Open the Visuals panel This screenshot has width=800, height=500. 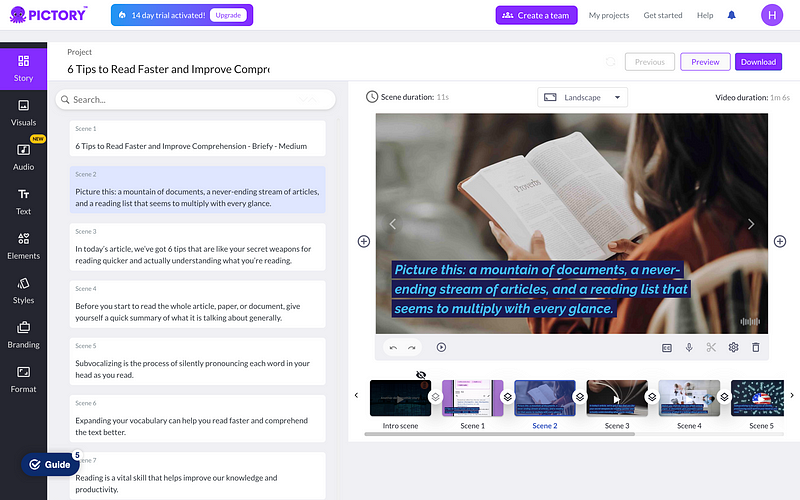[x=23, y=113]
